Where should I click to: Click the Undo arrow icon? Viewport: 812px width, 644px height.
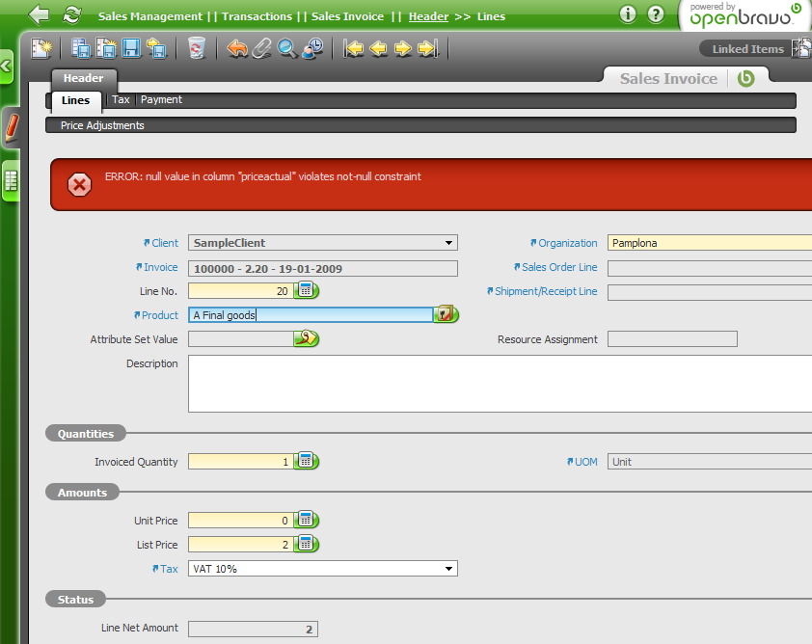point(237,47)
